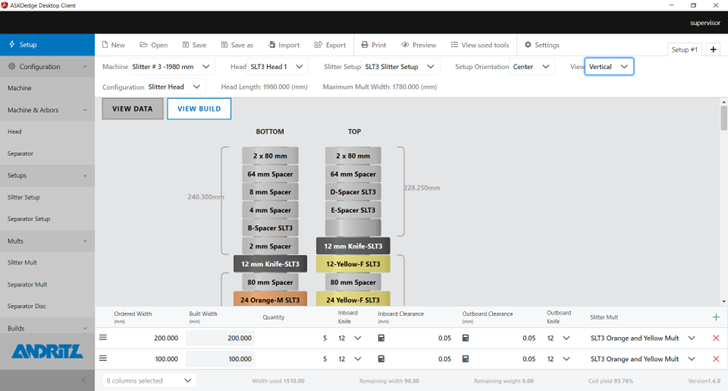This screenshot has height=391, width=728.
Task: Click the VIEW BUILD button
Action: point(199,109)
